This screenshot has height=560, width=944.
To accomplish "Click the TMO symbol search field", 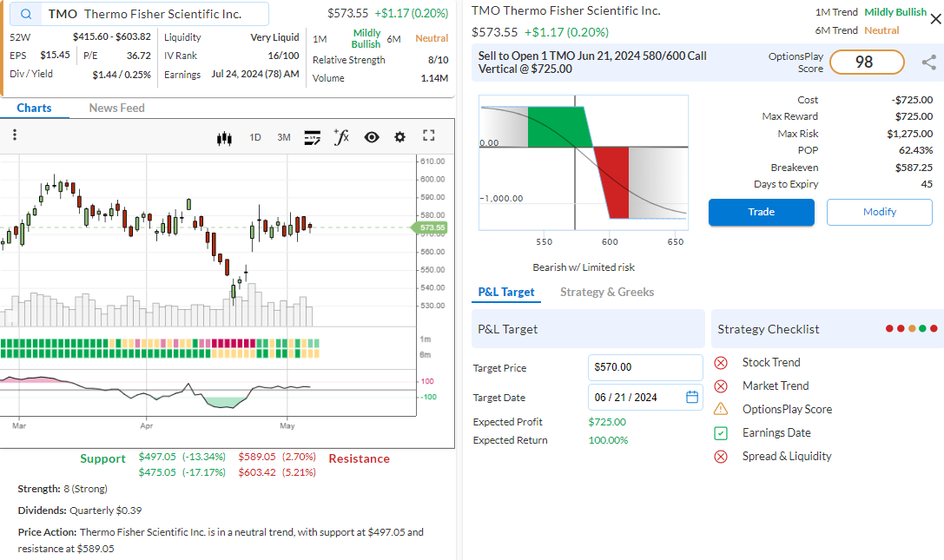I will (140, 14).
